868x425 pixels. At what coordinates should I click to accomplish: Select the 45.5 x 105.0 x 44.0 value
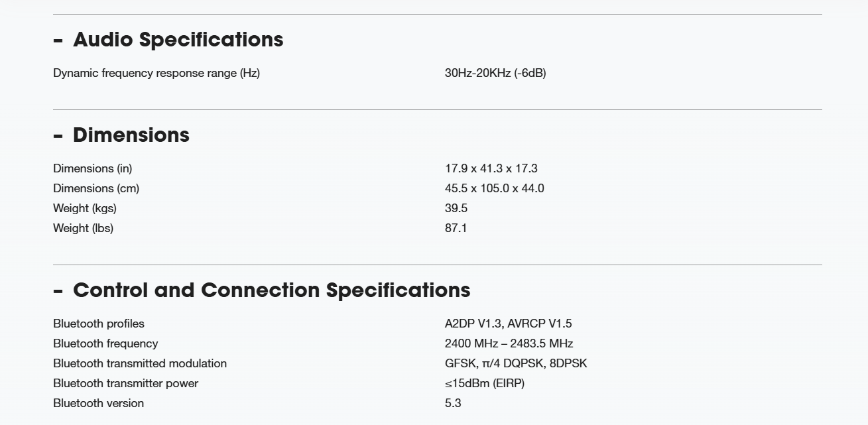click(494, 188)
